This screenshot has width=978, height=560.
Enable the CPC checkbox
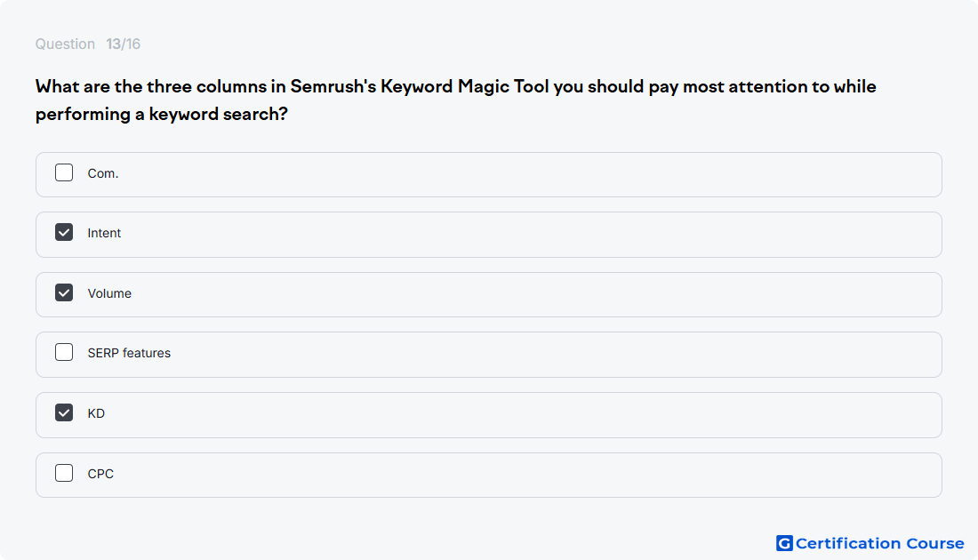64,473
